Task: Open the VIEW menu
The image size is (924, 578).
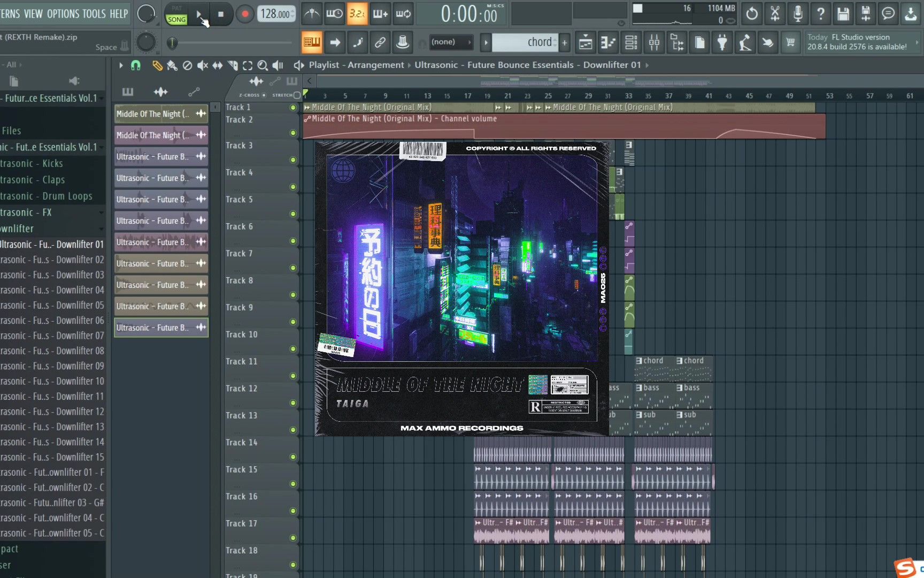Action: point(33,14)
